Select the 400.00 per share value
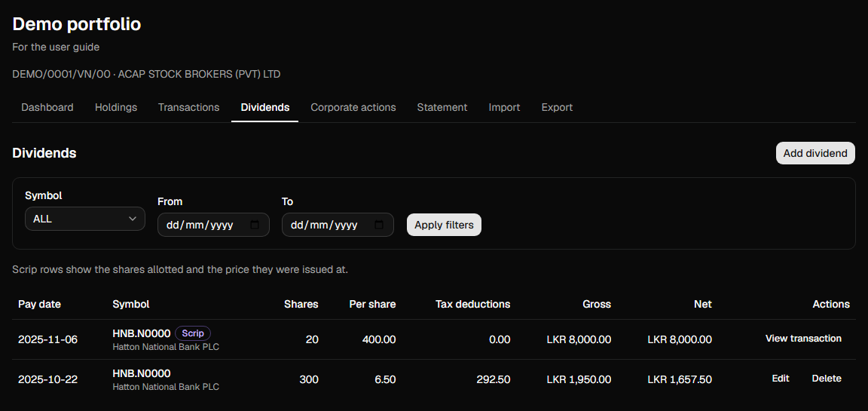The width and height of the screenshot is (868, 411). click(x=379, y=339)
